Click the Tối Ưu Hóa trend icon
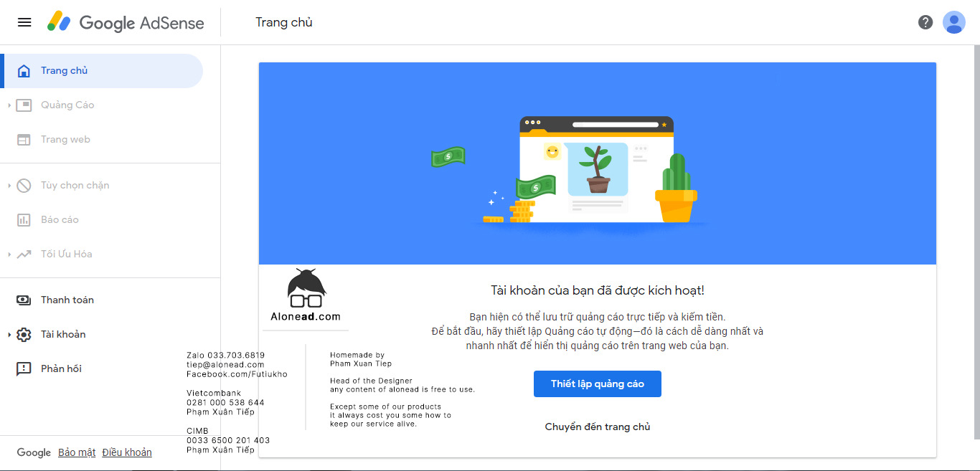The height and width of the screenshot is (471, 980). [24, 254]
